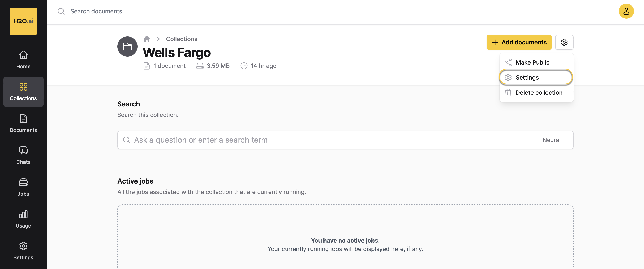The height and width of the screenshot is (269, 644).
Task: Click the 'You have no active jobs.' message
Action: 345,240
